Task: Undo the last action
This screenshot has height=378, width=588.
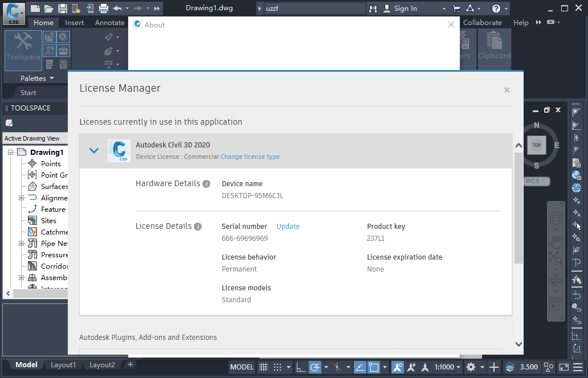Action: (117, 8)
